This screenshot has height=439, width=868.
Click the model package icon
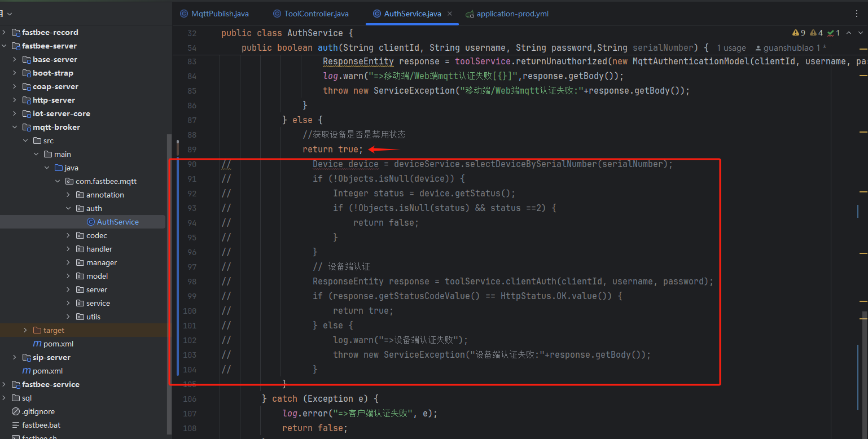pyautogui.click(x=80, y=276)
